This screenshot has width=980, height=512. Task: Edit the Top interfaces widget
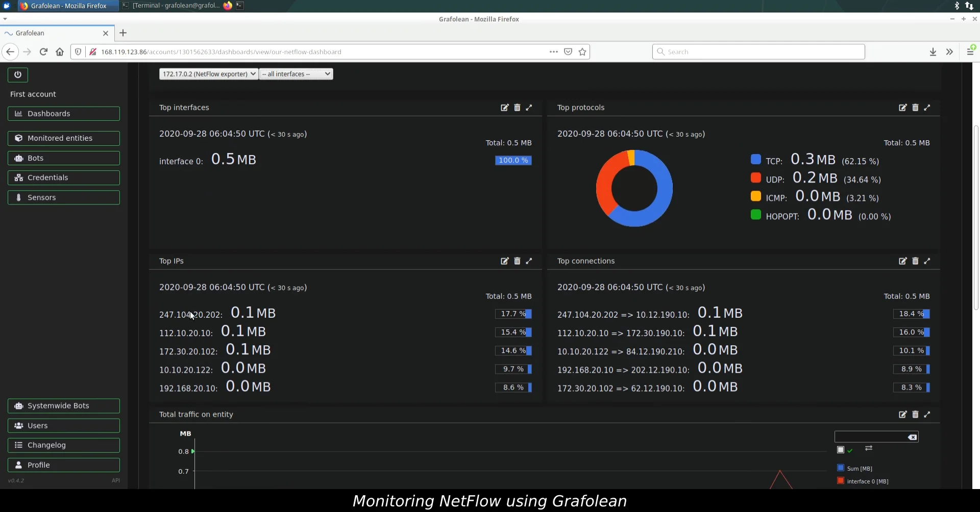504,108
